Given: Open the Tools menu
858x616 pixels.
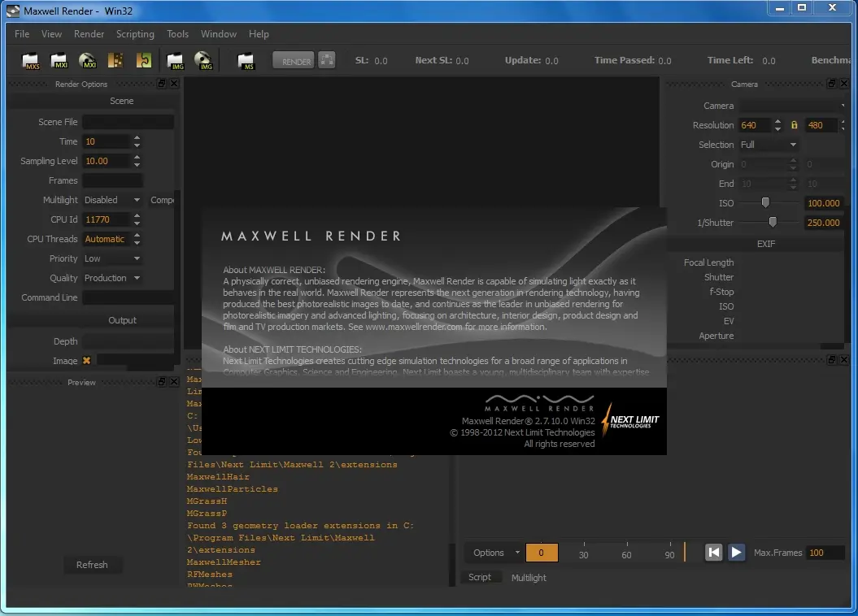Looking at the screenshot, I should click(177, 34).
